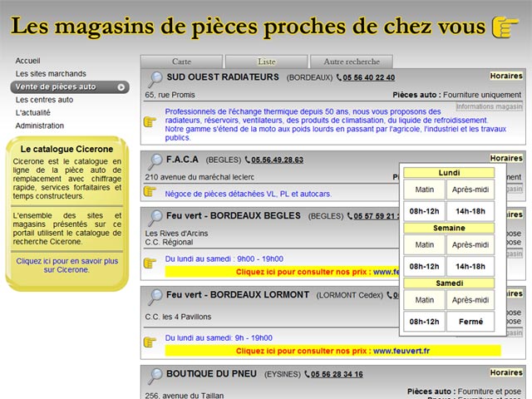Open the www.feuvert.fr price link for BORDEAUX LORMONT
532x399 pixels.
[x=401, y=351]
